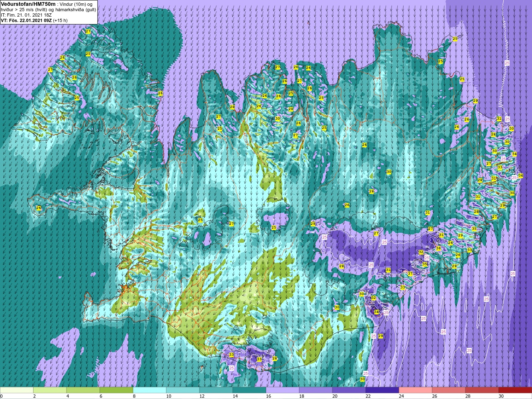
Task: Select the light cyan 8–10 m/s legend swatch
Action: click(150, 390)
